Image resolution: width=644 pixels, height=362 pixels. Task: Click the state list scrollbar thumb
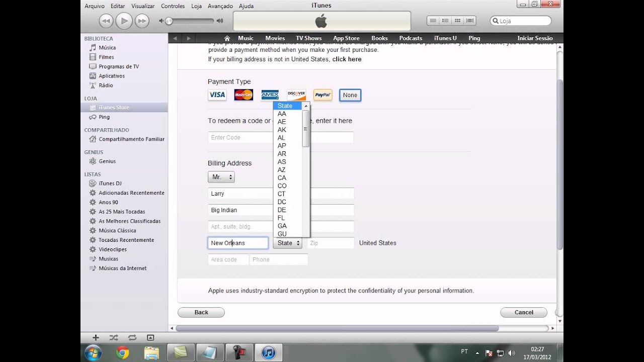point(305,129)
